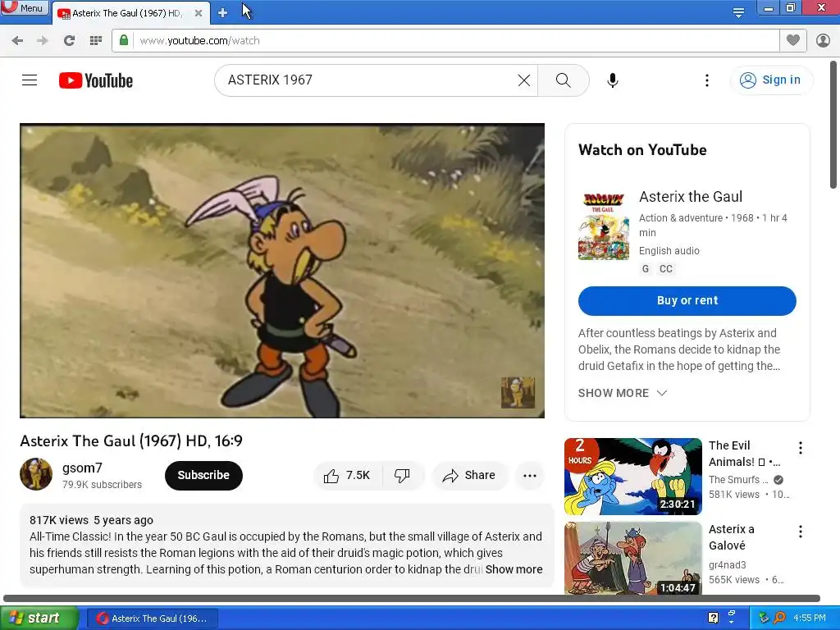Select Opera taskbar button Asterix The Gaul
The width and height of the screenshot is (840, 630).
tap(152, 619)
